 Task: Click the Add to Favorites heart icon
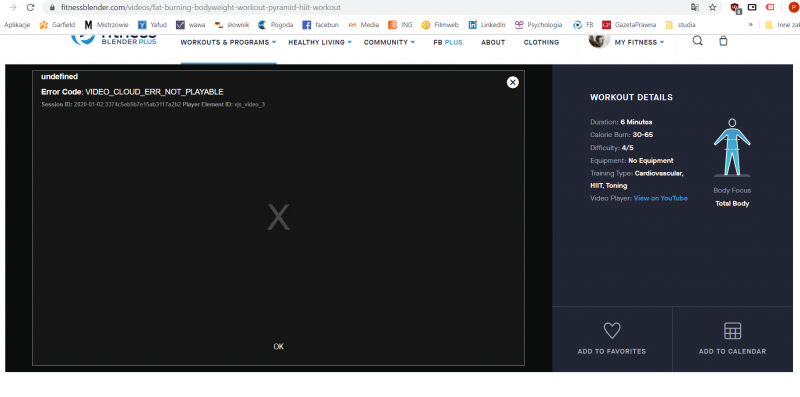[612, 331]
